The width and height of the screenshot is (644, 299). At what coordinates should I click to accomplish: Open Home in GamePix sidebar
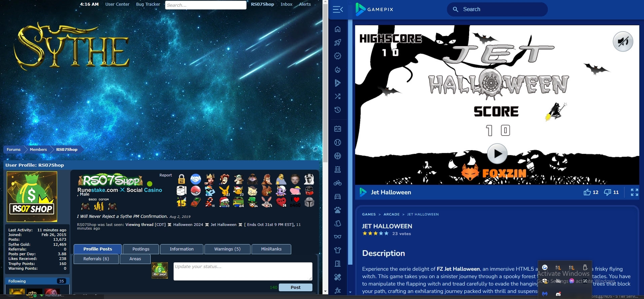(338, 29)
